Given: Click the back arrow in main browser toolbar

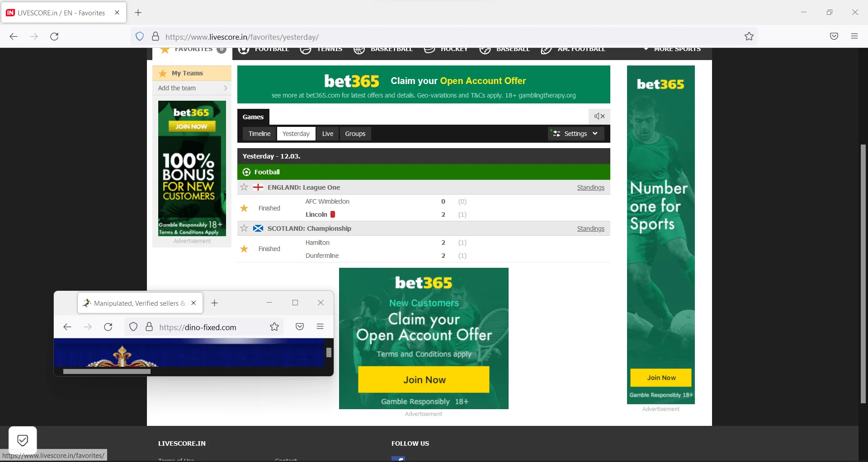Looking at the screenshot, I should (x=14, y=37).
